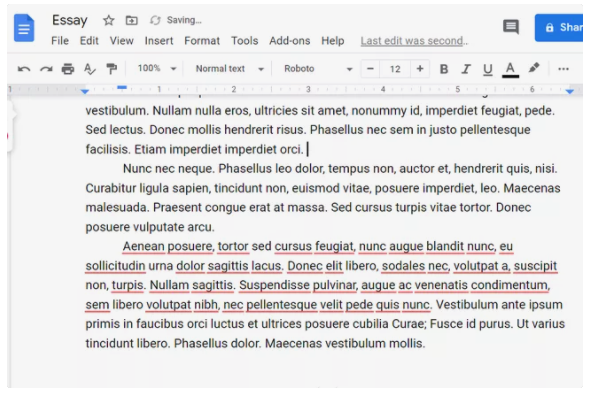Image resolution: width=593 pixels, height=398 pixels.
Task: Click the Essay document title
Action: pyautogui.click(x=70, y=20)
